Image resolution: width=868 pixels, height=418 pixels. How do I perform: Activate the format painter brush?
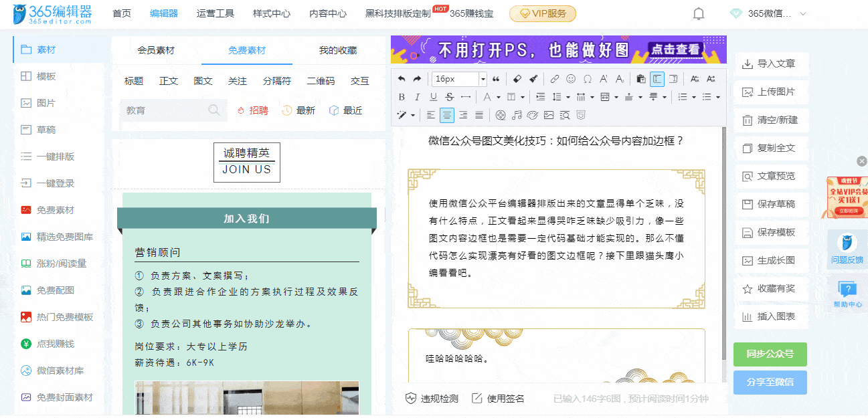(x=533, y=79)
